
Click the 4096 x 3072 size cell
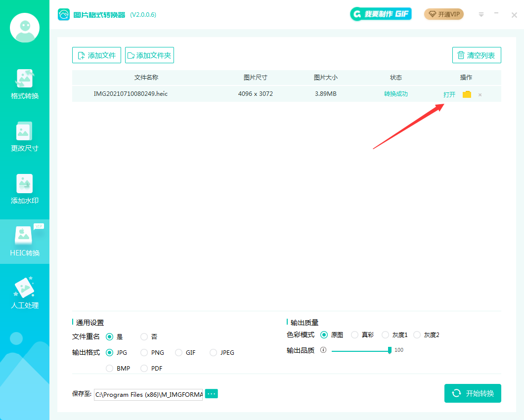point(255,94)
